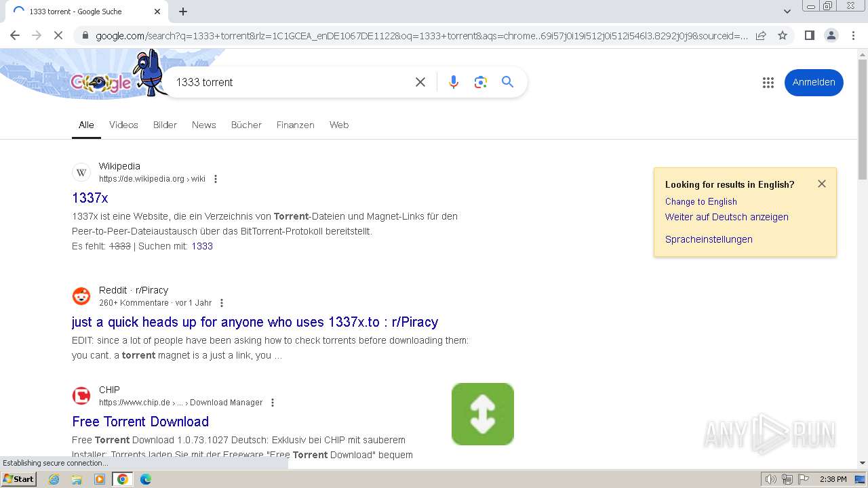
Task: Start voice search with microphone
Action: click(454, 82)
